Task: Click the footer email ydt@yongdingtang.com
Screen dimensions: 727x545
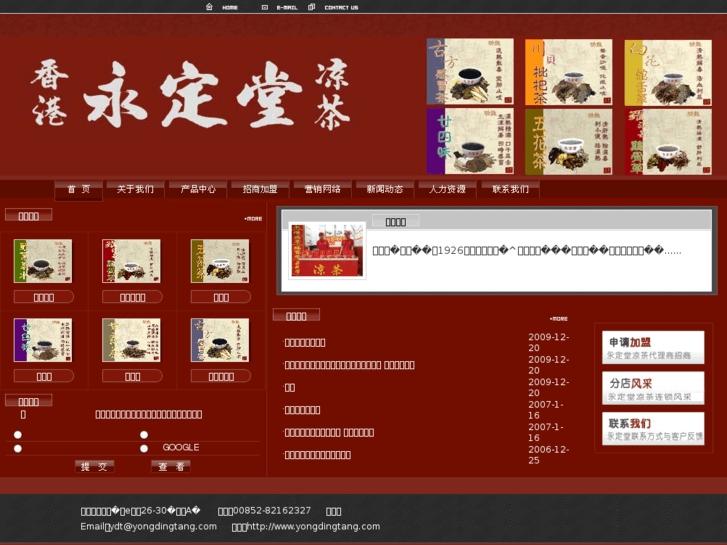Action: pyautogui.click(x=164, y=526)
